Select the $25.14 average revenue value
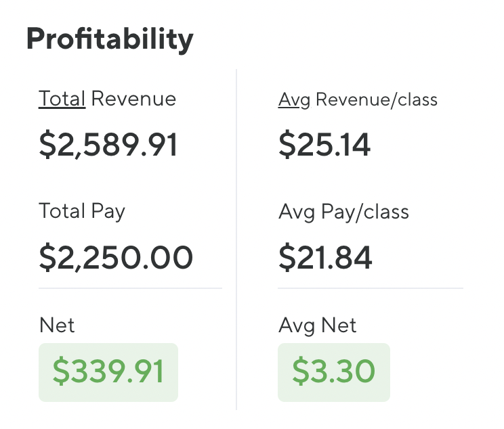This screenshot has height=429, width=504. (x=324, y=145)
